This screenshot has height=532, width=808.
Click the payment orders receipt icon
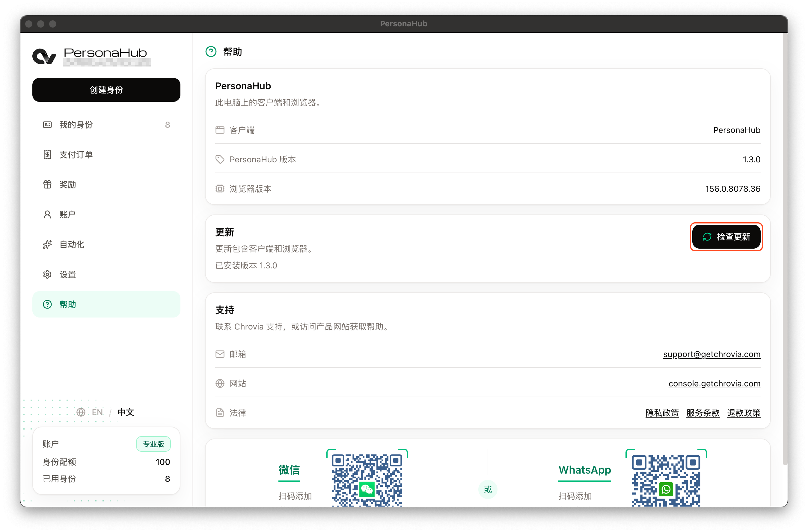pos(47,155)
